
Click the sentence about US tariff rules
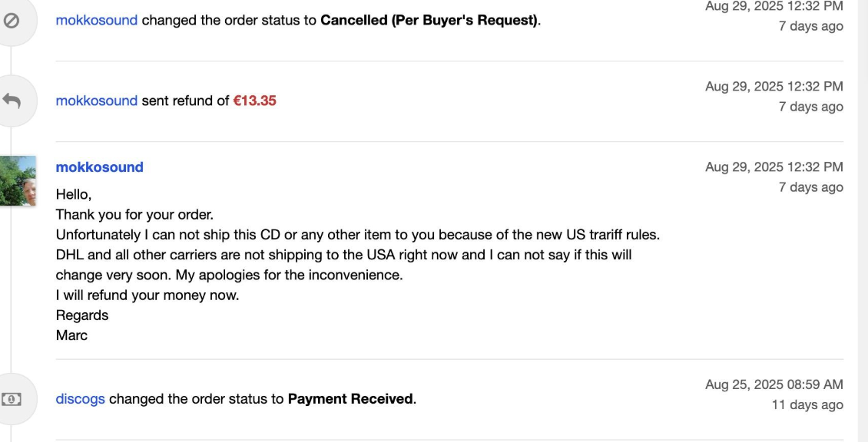coord(358,235)
